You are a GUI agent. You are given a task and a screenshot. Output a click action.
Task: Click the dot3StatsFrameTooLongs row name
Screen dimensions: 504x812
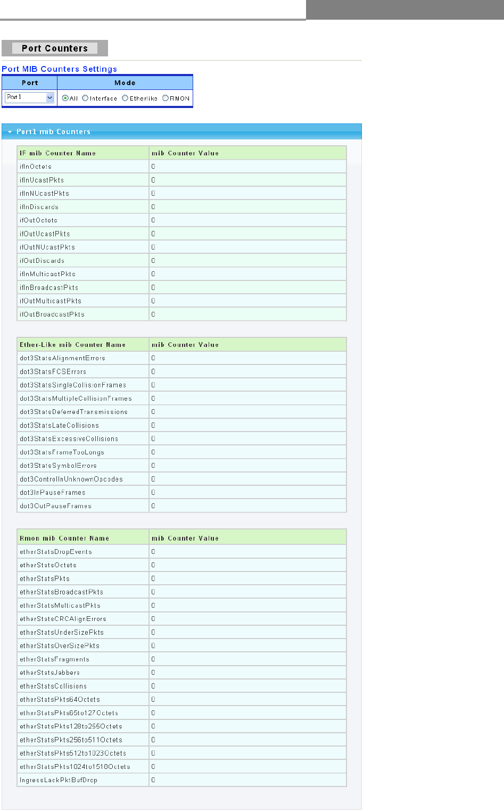tap(62, 452)
